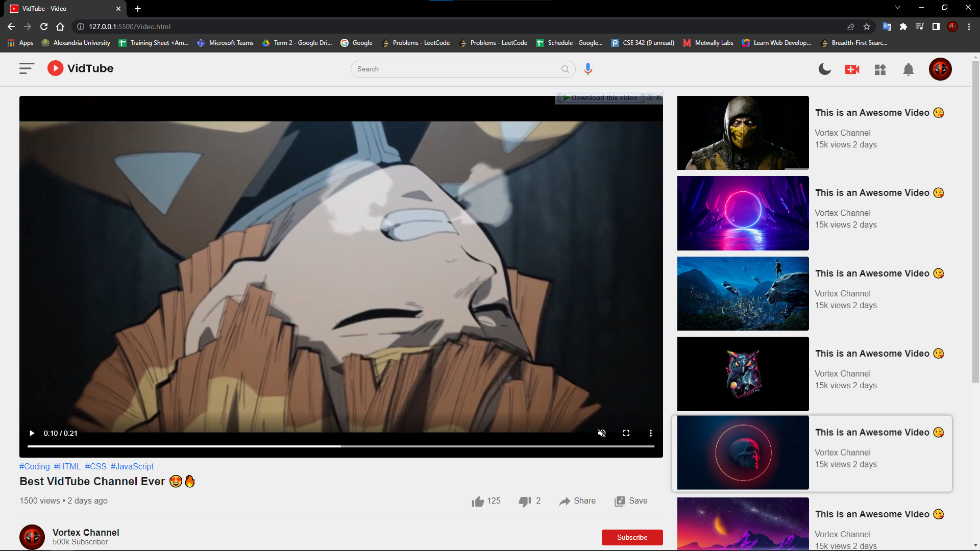980x551 pixels.
Task: Click Vortex Channel name under video
Action: pyautogui.click(x=86, y=532)
